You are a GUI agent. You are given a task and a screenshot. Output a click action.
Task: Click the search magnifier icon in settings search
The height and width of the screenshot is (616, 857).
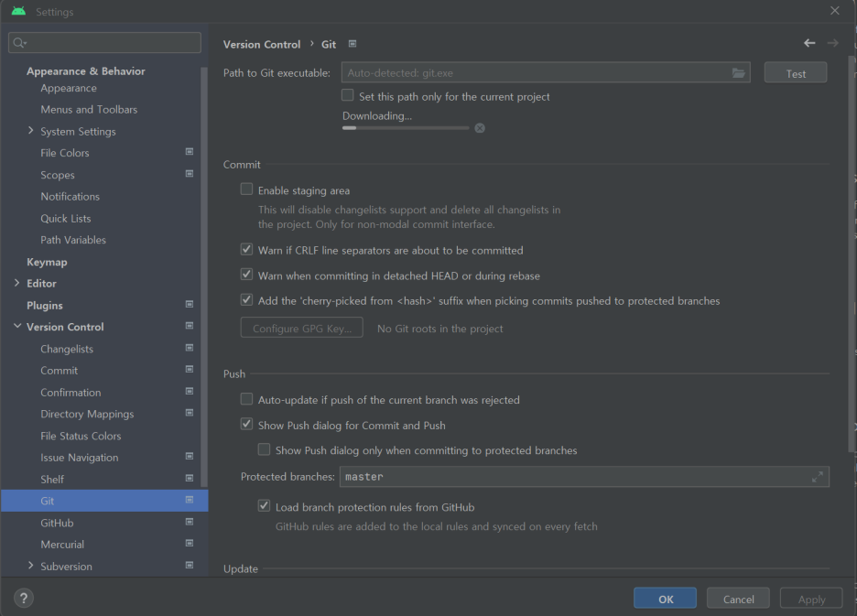(x=18, y=43)
